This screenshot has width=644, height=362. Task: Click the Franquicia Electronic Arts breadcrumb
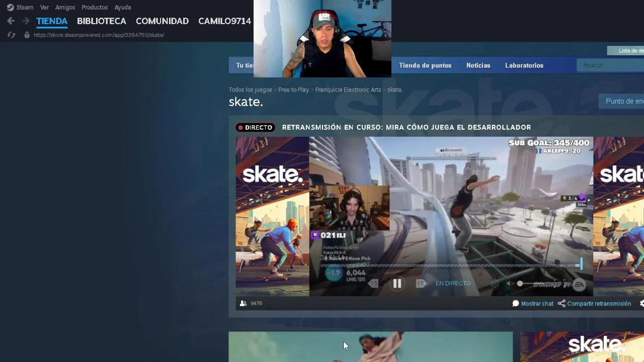[348, 90]
